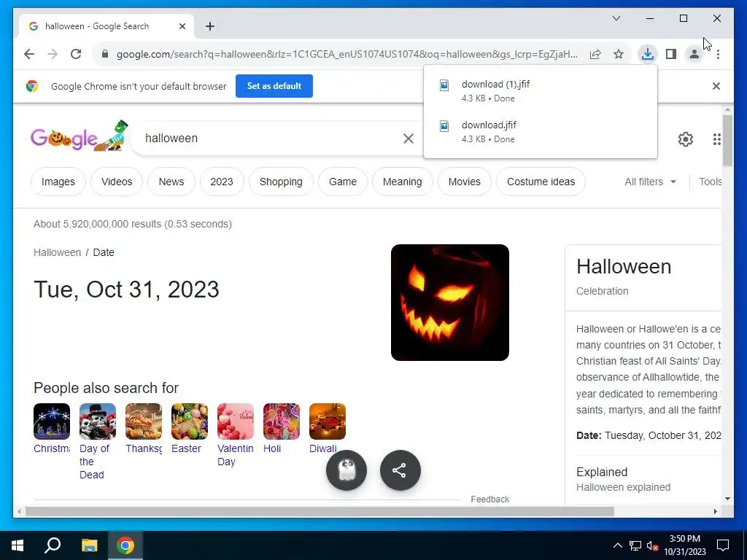Click the Halloween knowledge panel title
The height and width of the screenshot is (560, 747).
(624, 266)
